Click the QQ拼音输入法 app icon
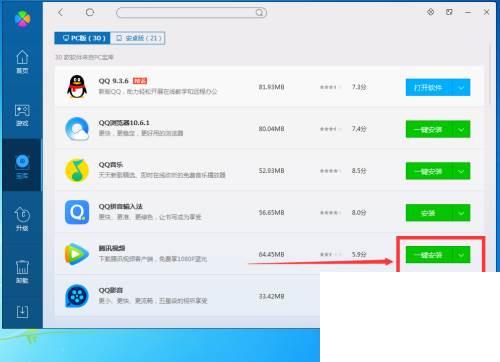 77,212
